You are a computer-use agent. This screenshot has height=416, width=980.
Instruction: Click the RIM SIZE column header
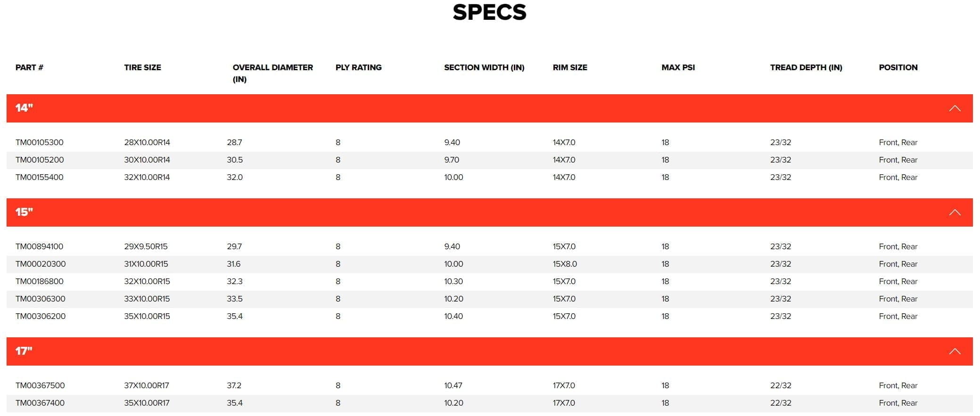[569, 67]
